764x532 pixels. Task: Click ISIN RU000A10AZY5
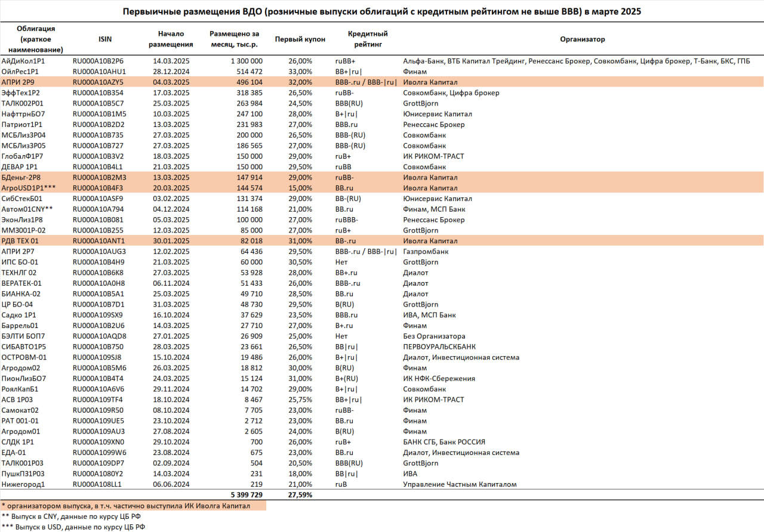(98, 82)
